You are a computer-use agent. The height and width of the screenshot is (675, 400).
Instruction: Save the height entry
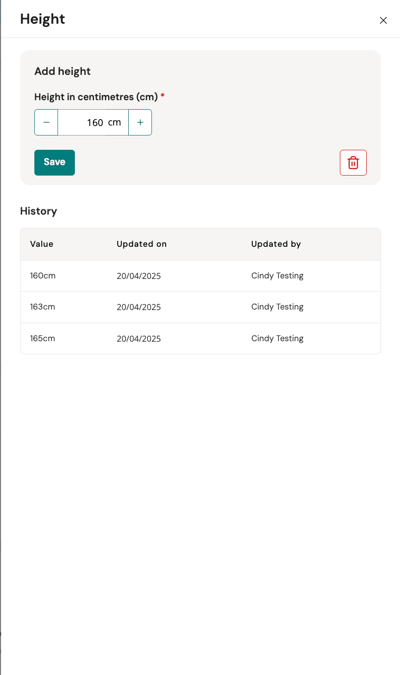(x=54, y=162)
